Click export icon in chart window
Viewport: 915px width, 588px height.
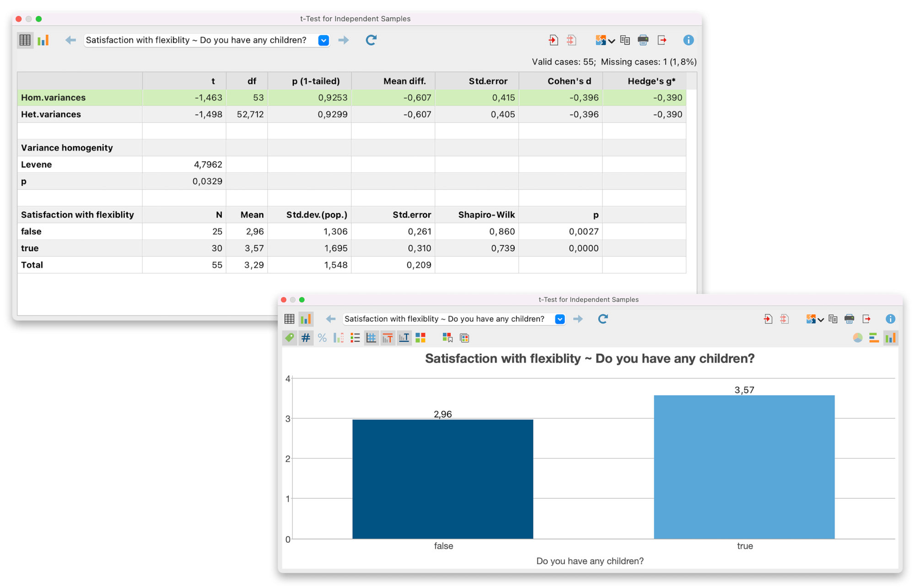[x=867, y=319]
